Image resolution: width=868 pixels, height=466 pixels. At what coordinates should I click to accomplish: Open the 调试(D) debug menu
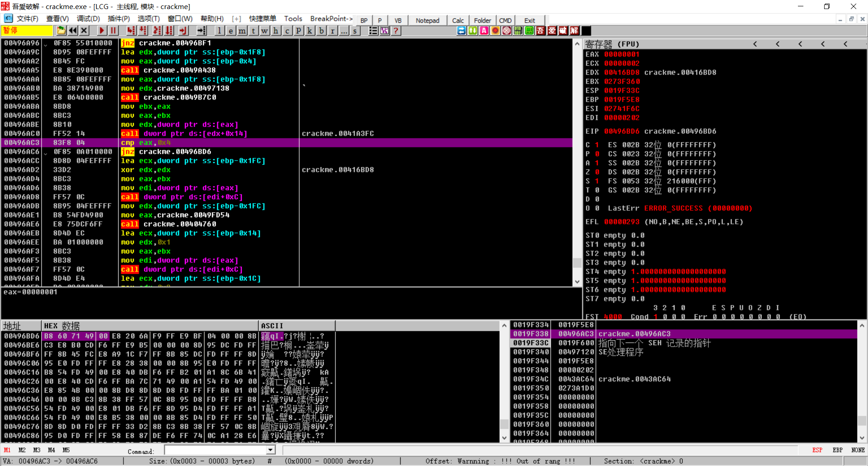click(x=88, y=19)
